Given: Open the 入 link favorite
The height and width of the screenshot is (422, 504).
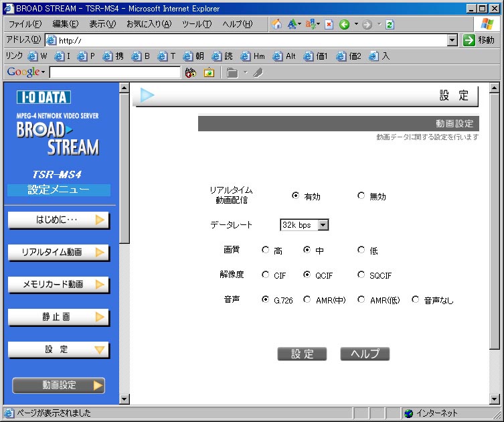Looking at the screenshot, I should coord(379,57).
